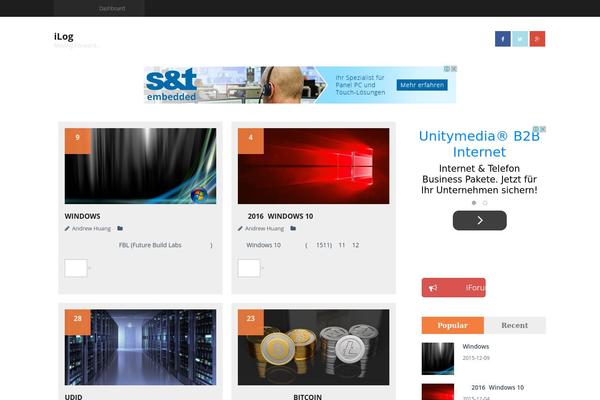Click author Andrew Huang under 2016 WINDOWS 10 post
600x400 pixels.
[x=264, y=229]
